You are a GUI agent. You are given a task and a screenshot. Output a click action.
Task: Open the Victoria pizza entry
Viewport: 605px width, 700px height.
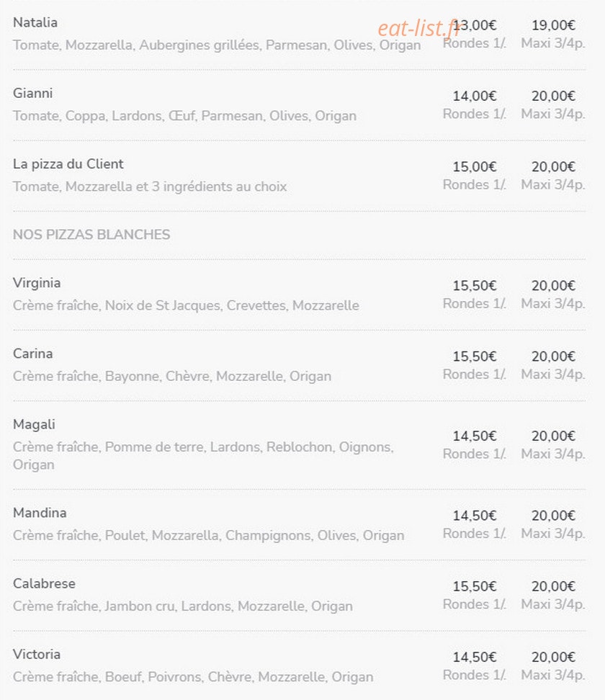[x=37, y=655]
